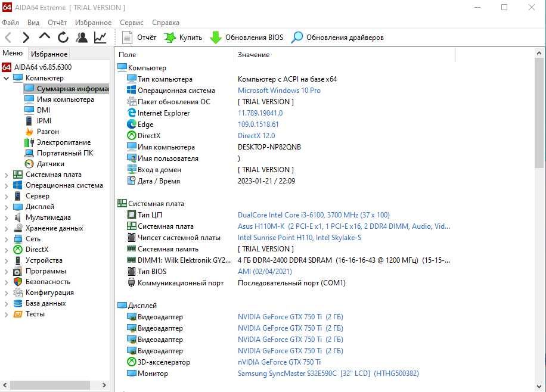Screen dimensions: 546x392
Task: Open the Избранное menu in menu bar
Action: [x=94, y=23]
